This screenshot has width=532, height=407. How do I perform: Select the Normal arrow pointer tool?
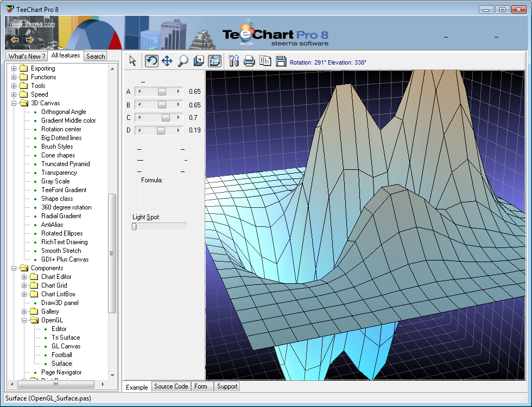coord(133,61)
